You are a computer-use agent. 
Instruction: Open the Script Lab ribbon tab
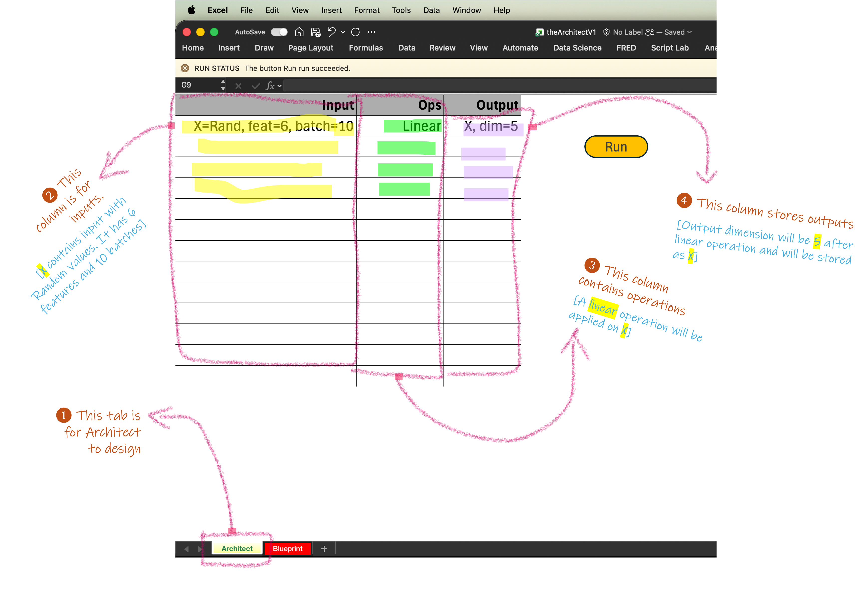coord(670,48)
